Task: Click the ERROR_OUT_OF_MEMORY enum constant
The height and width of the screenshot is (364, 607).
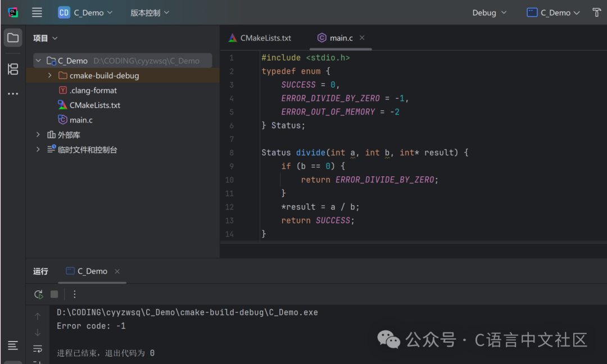Action: [x=328, y=112]
